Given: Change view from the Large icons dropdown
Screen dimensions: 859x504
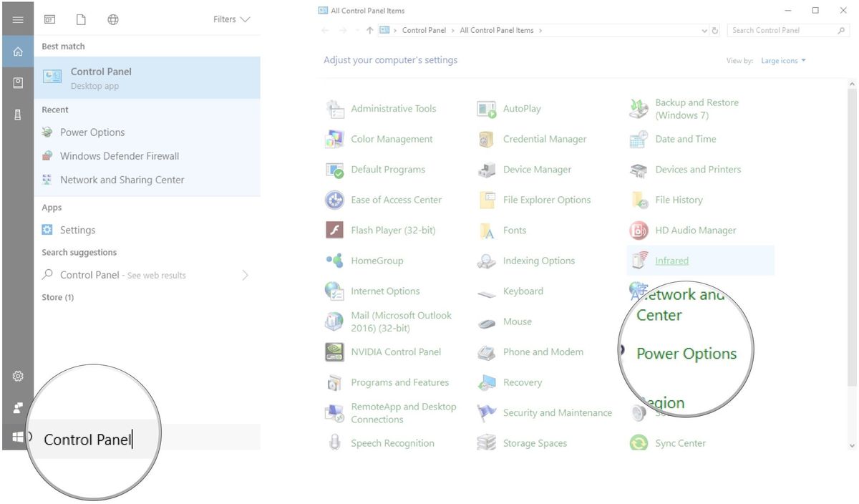Looking at the screenshot, I should 782,61.
